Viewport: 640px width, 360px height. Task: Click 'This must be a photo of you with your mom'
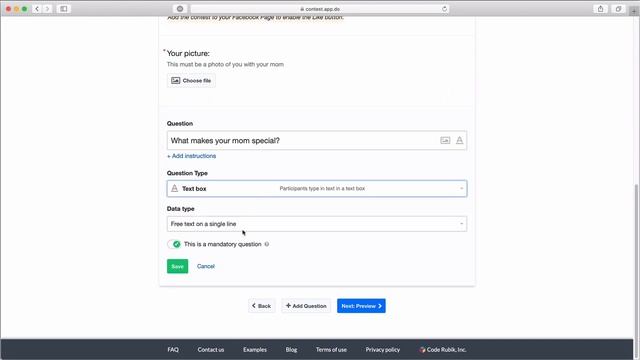[x=225, y=64]
